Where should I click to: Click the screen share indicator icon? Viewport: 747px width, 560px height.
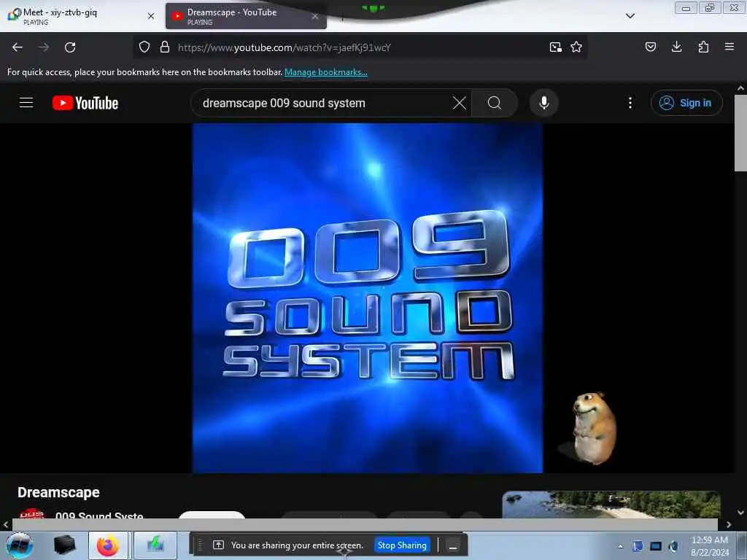click(217, 545)
